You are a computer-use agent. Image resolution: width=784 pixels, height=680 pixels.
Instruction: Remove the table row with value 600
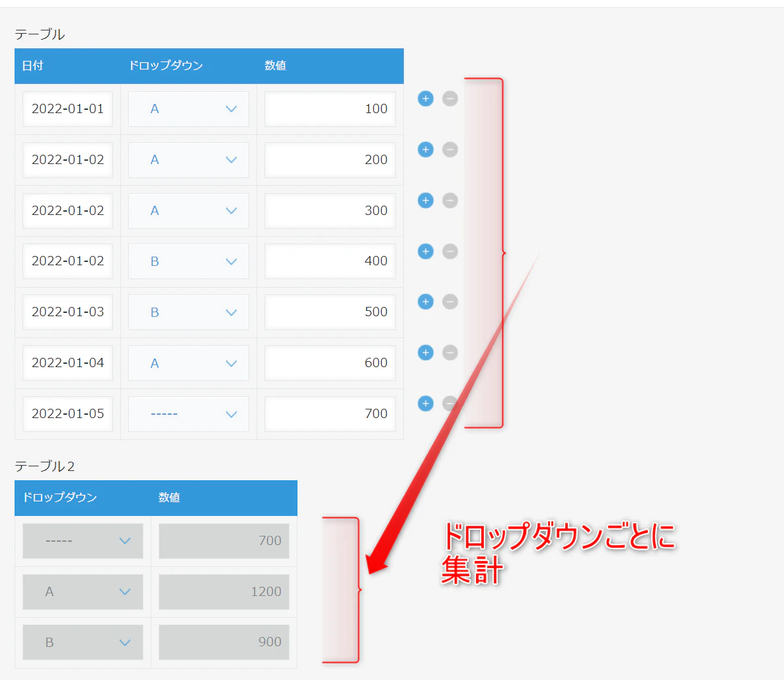point(450,353)
